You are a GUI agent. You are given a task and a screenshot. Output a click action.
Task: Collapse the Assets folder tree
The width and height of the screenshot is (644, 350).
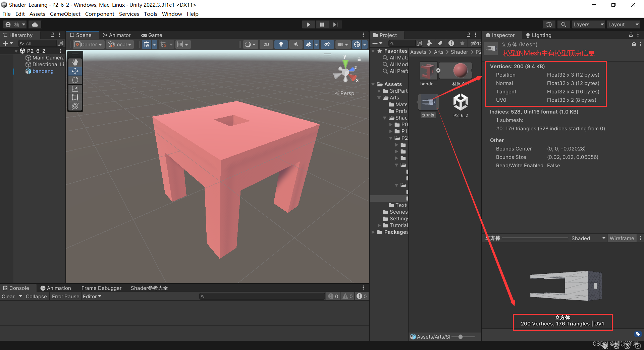[x=373, y=84]
